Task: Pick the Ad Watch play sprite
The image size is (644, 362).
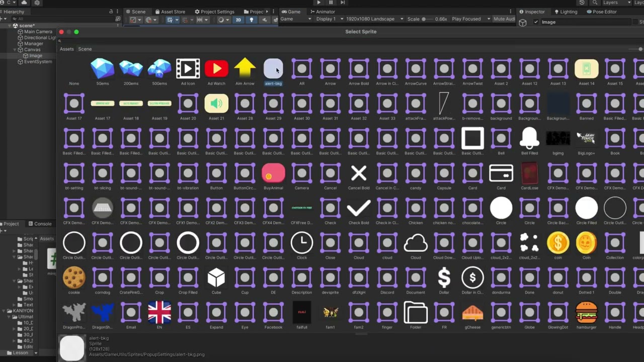Action: [x=216, y=68]
